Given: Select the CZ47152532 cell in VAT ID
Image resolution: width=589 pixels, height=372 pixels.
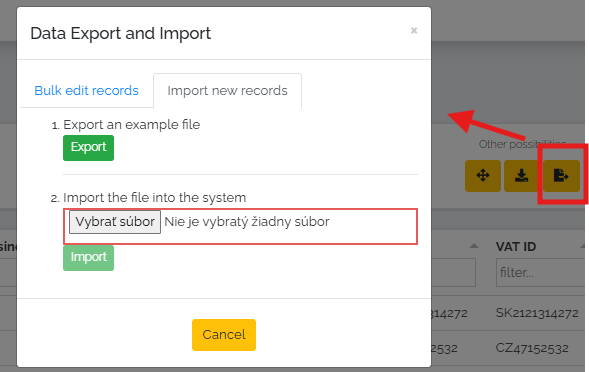Looking at the screenshot, I should (532, 348).
